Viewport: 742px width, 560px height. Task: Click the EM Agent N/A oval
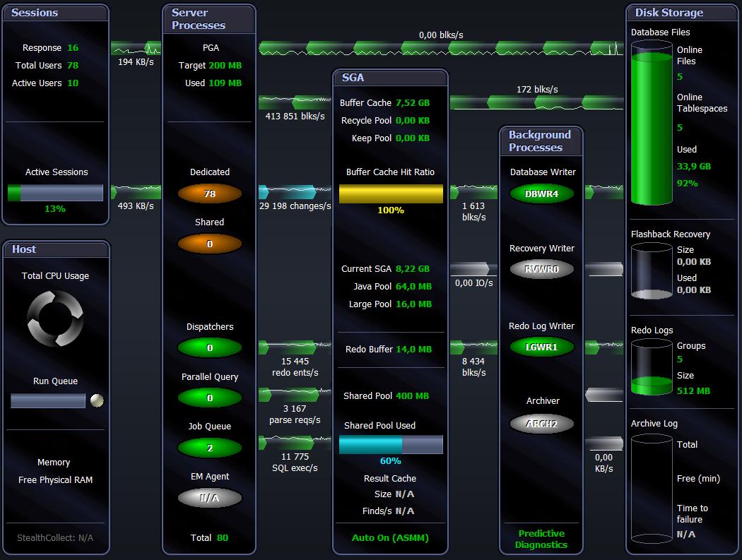(x=209, y=498)
